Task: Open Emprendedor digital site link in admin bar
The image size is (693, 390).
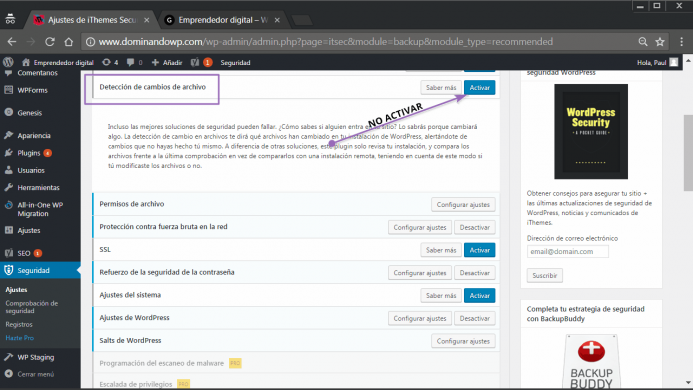Action: click(58, 62)
